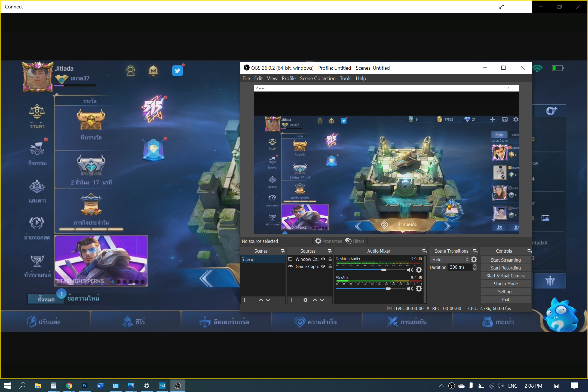Open the Tools menu in OBS

point(345,78)
